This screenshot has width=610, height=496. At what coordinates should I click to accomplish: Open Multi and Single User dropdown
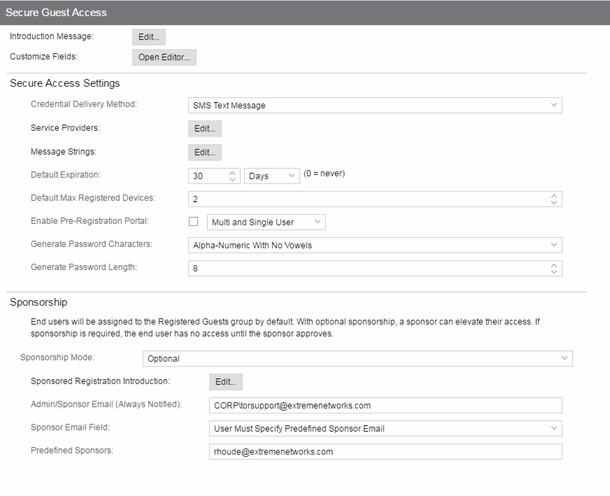click(266, 222)
